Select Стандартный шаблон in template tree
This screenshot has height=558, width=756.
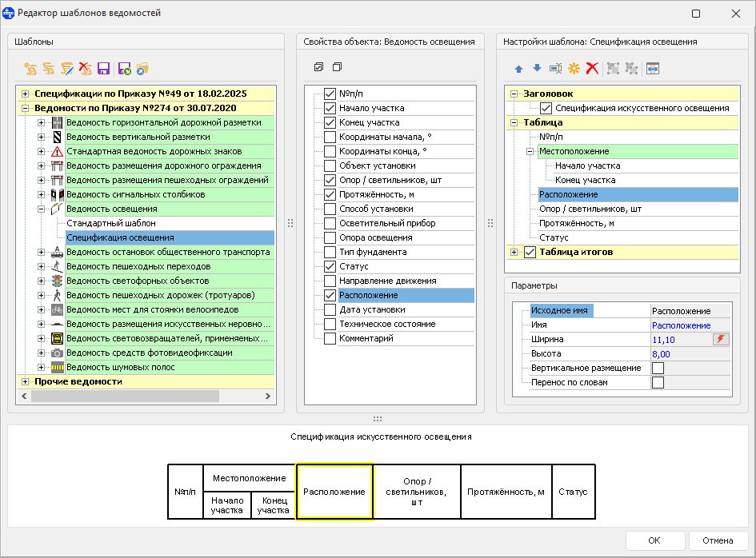click(111, 223)
